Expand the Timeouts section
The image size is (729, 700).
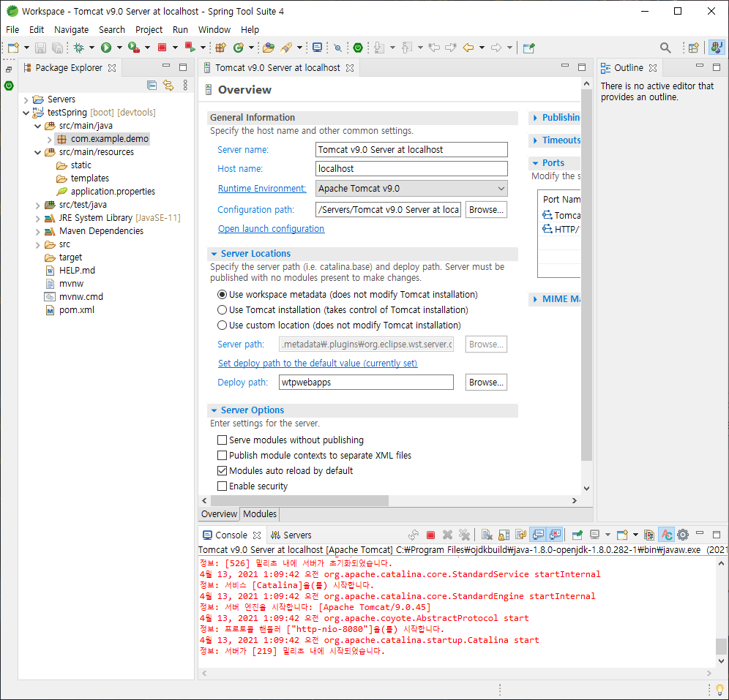coord(535,140)
